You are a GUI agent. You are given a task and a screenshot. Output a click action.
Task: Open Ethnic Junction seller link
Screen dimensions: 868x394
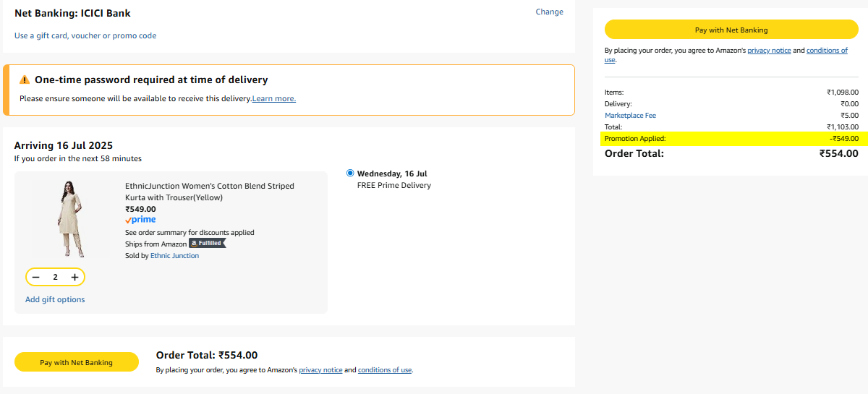coord(174,256)
